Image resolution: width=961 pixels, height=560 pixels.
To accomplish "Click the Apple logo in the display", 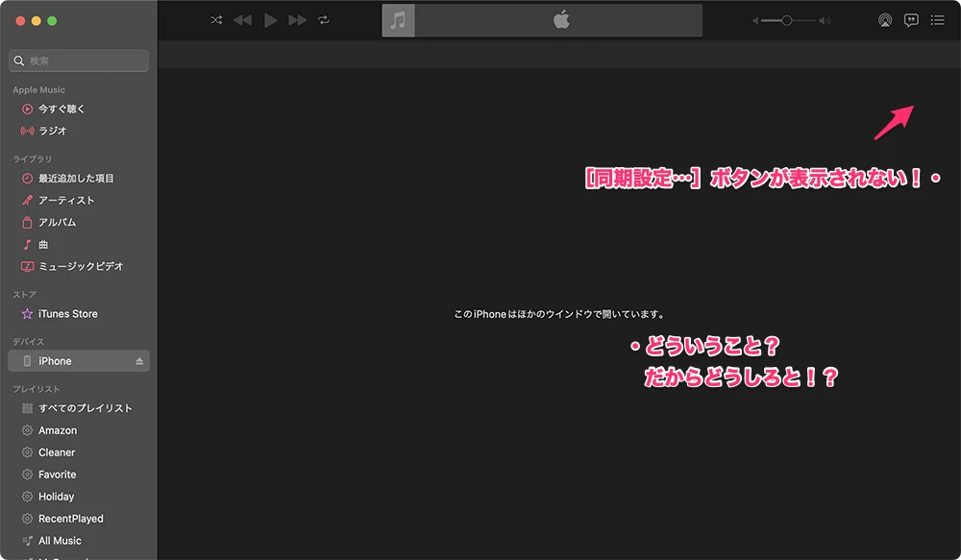I will [x=561, y=19].
